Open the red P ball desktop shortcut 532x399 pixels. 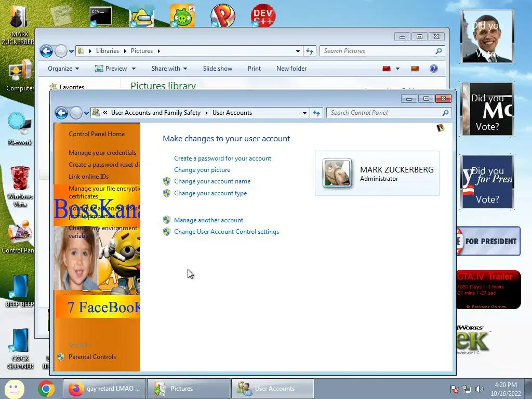(222, 15)
